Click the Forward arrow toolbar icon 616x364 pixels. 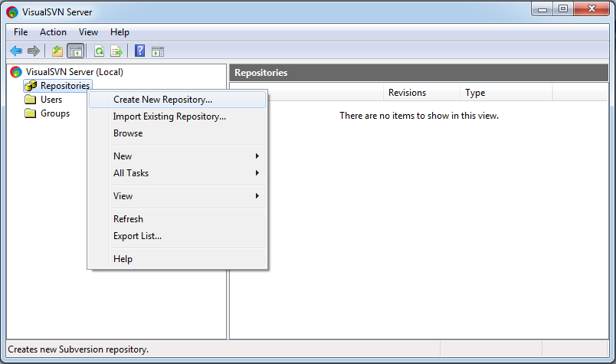click(x=34, y=51)
